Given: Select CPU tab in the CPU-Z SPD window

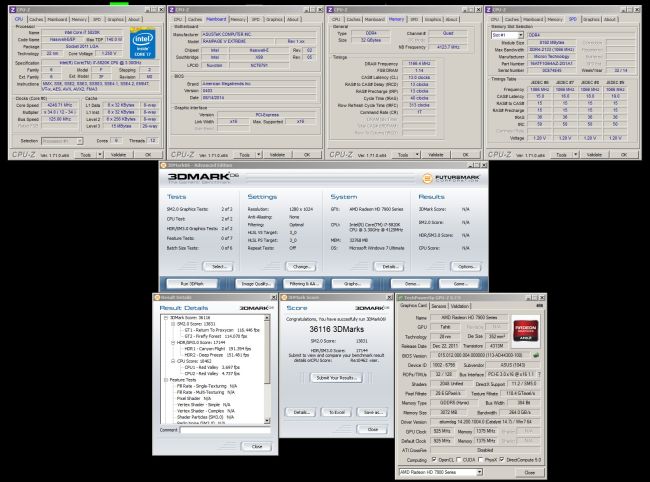Looking at the screenshot, I should click(495, 19).
